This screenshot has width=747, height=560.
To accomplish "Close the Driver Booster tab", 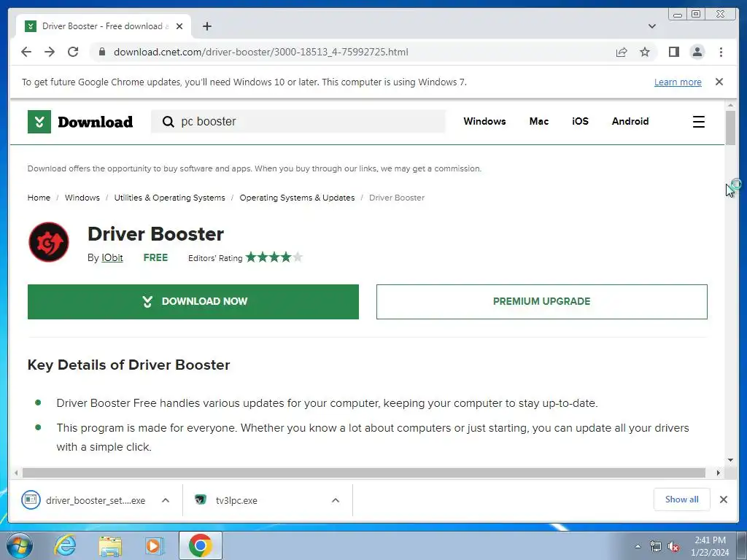I will coord(179,26).
